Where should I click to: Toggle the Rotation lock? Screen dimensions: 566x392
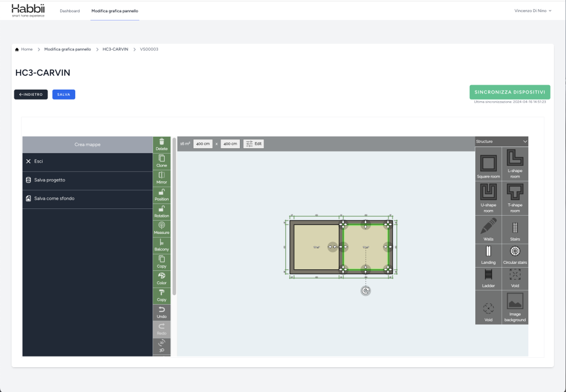click(161, 212)
